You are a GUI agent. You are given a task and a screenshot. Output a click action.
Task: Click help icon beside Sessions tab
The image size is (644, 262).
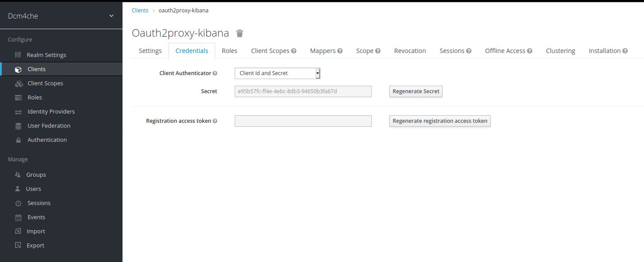point(469,51)
